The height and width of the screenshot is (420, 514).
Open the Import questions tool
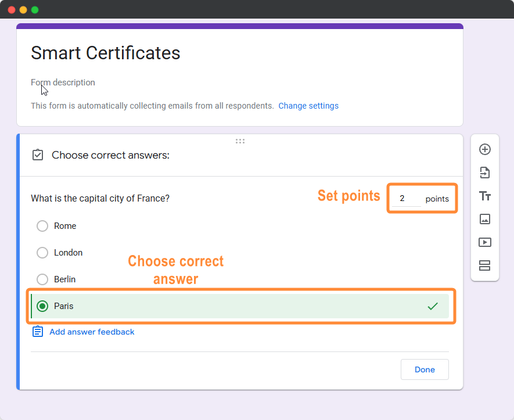[x=485, y=173]
